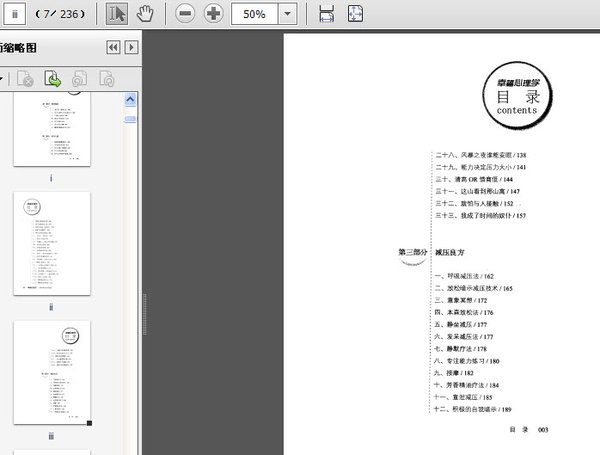
Task: Click the zoom out minus button
Action: click(x=185, y=14)
